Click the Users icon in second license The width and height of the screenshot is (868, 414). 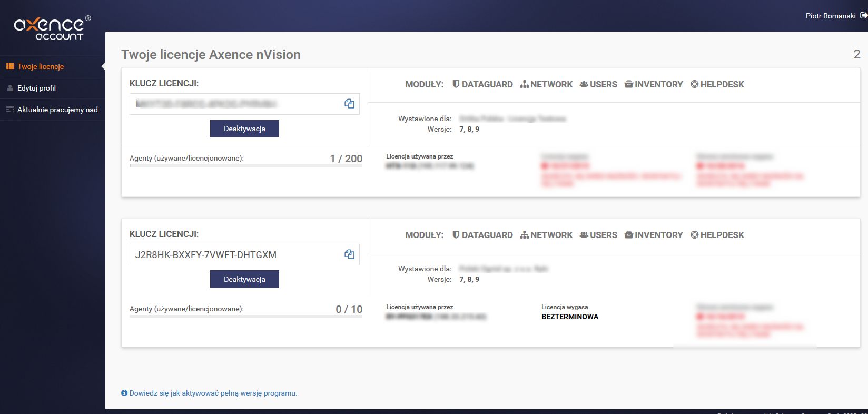pyautogui.click(x=584, y=235)
